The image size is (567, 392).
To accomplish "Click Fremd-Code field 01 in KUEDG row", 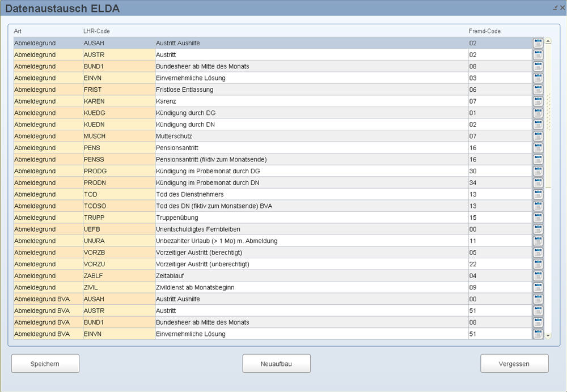I will 500,113.
